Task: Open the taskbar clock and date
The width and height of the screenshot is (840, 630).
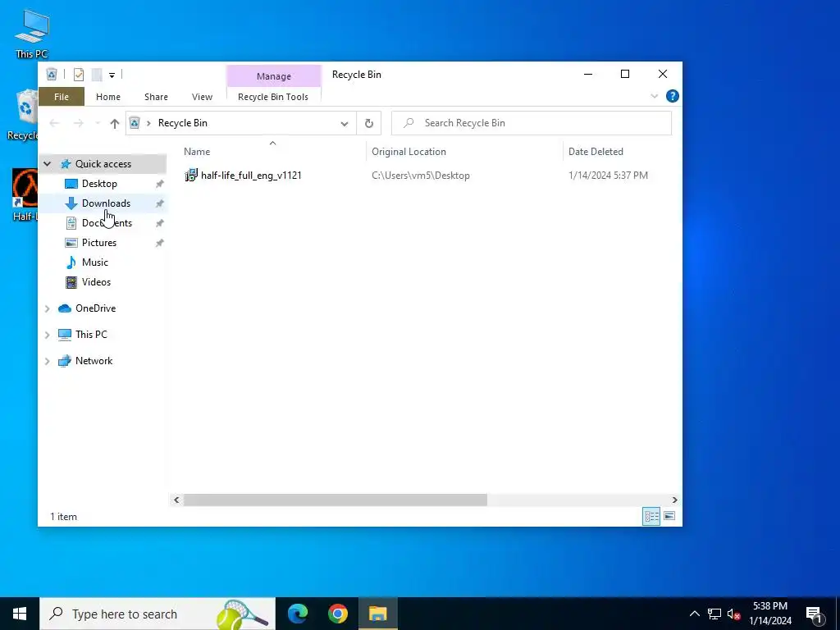Action: click(x=770, y=614)
